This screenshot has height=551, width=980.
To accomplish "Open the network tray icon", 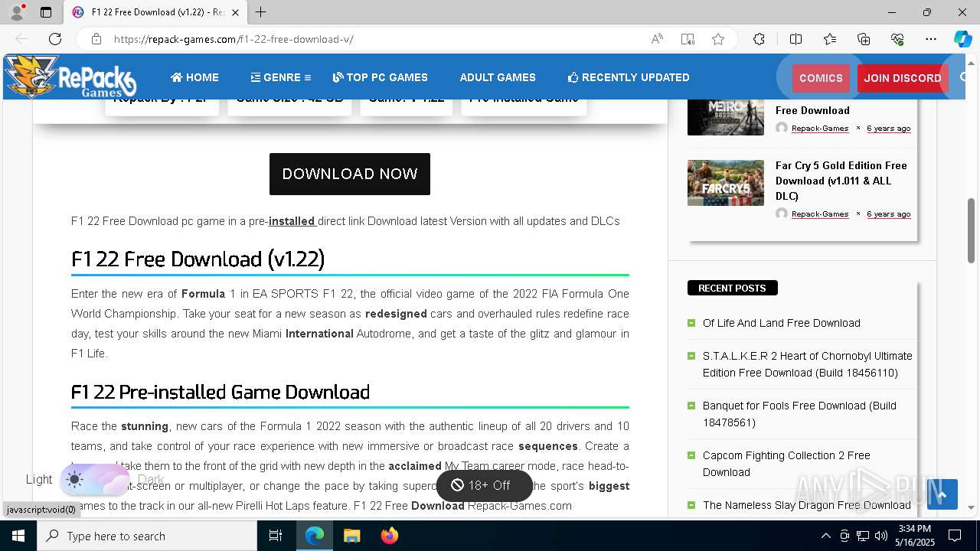I will pos(863,536).
